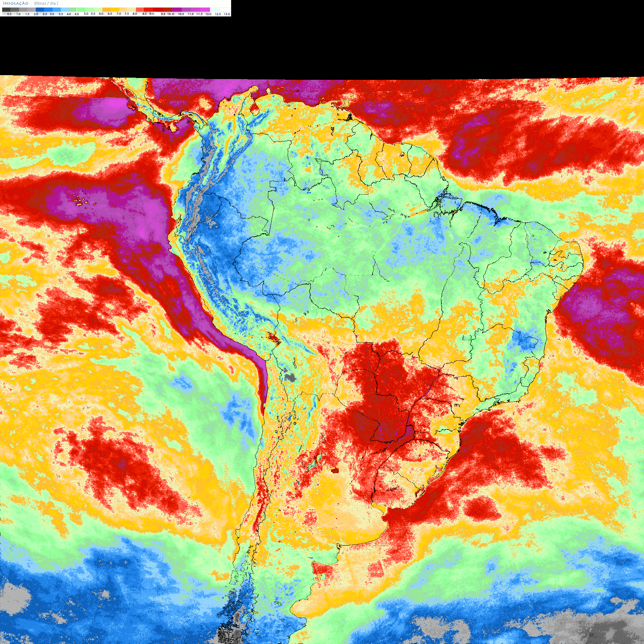
Task: Click the 13.0 legend value
Action: [227, 14]
